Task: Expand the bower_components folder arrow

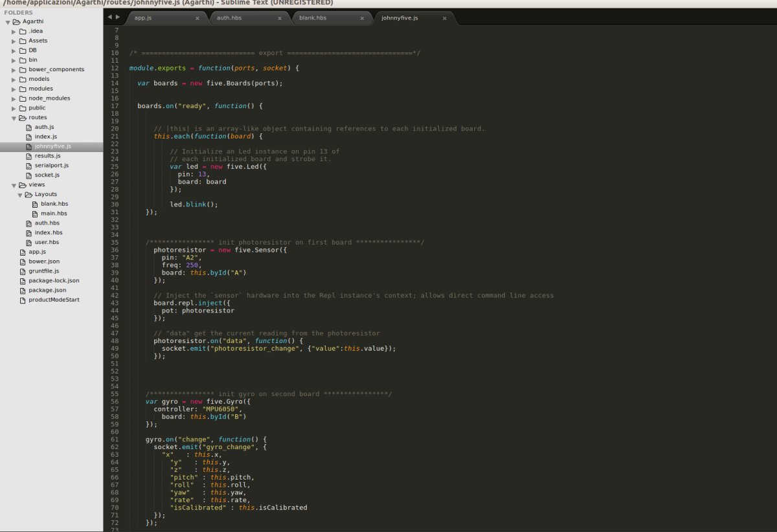Action: [x=14, y=70]
